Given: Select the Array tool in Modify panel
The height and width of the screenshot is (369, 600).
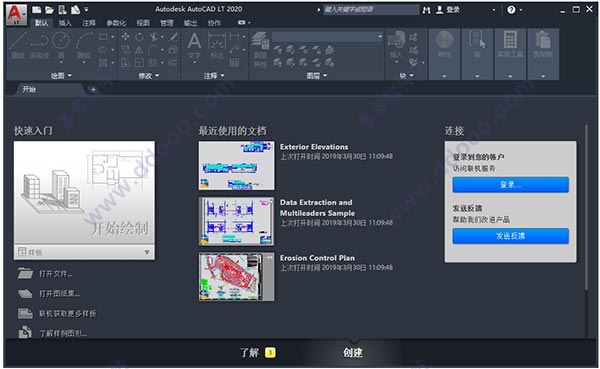Looking at the screenshot, I should [x=153, y=62].
